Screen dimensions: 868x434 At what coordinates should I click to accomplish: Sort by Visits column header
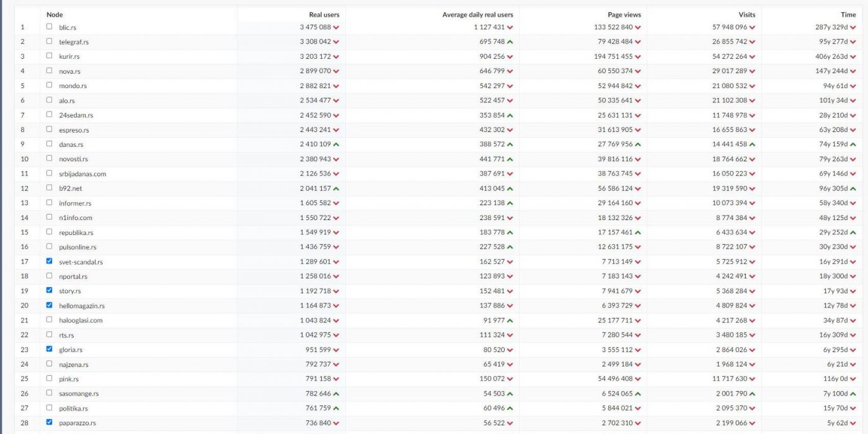tap(746, 14)
